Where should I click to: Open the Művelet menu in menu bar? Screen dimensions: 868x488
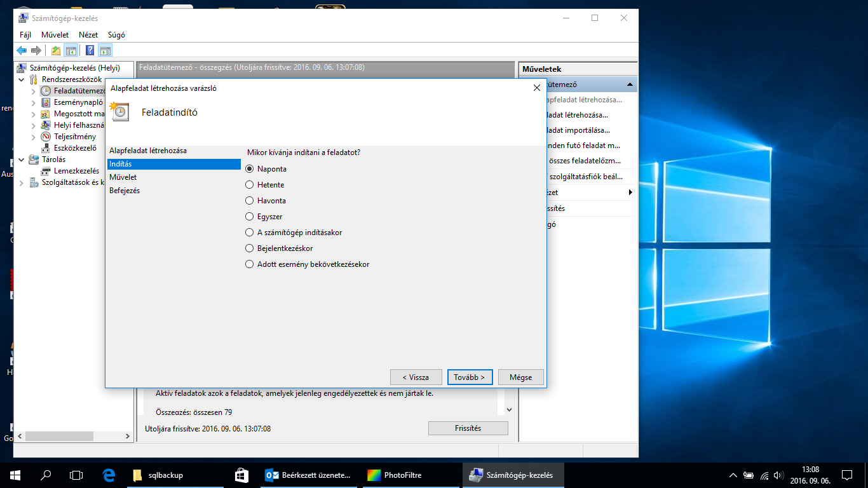click(55, 35)
